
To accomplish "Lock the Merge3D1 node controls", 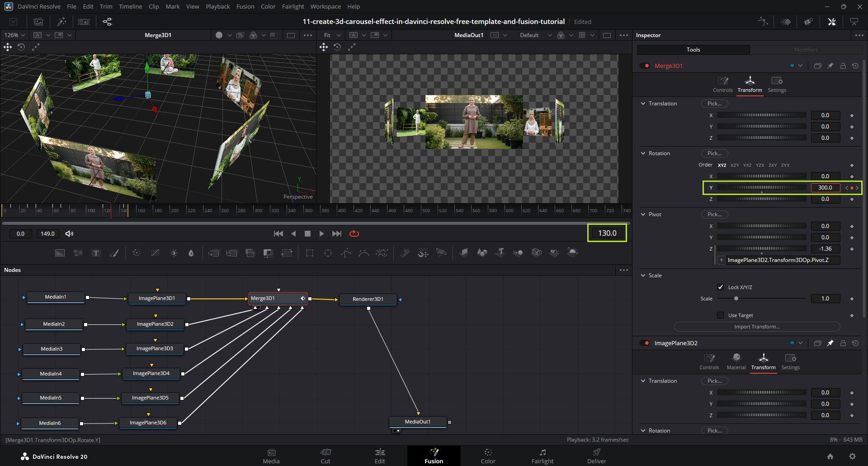I will [843, 66].
